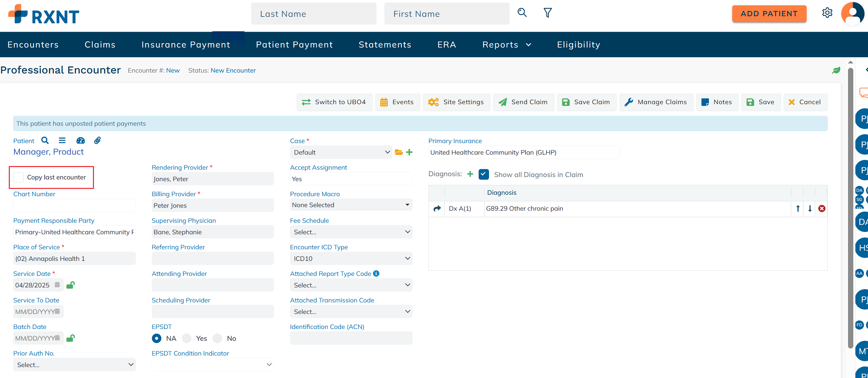
Task: Click the Chart Number field
Action: [75, 205]
